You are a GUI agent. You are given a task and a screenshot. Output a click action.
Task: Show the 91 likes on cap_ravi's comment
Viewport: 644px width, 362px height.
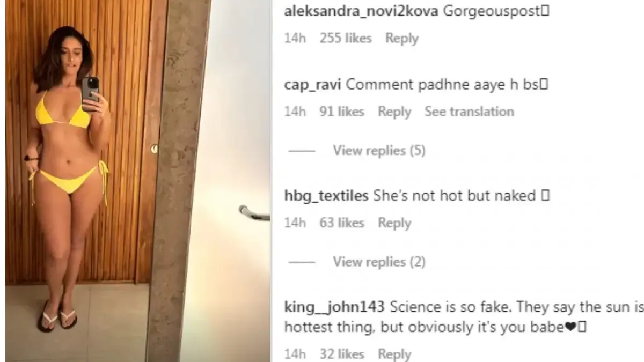(x=342, y=112)
